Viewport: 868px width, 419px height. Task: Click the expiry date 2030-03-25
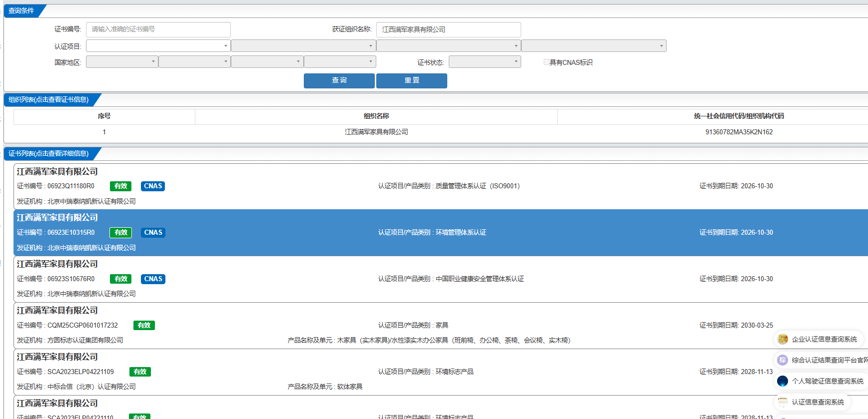757,326
